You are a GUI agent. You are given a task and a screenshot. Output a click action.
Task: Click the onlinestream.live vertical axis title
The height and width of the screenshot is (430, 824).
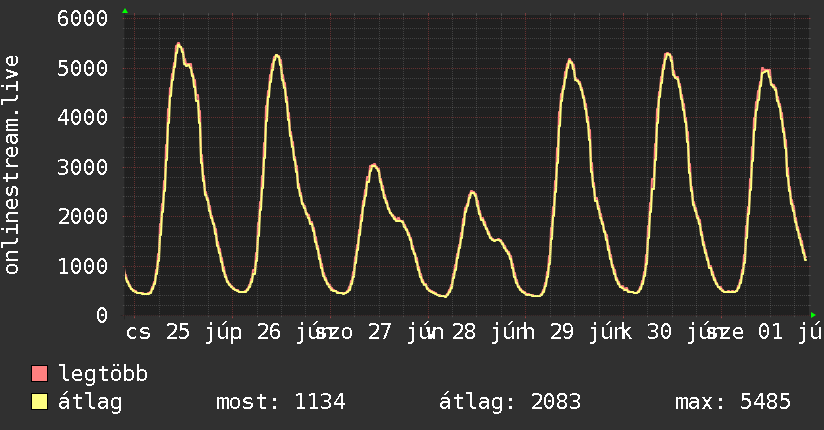click(x=11, y=165)
